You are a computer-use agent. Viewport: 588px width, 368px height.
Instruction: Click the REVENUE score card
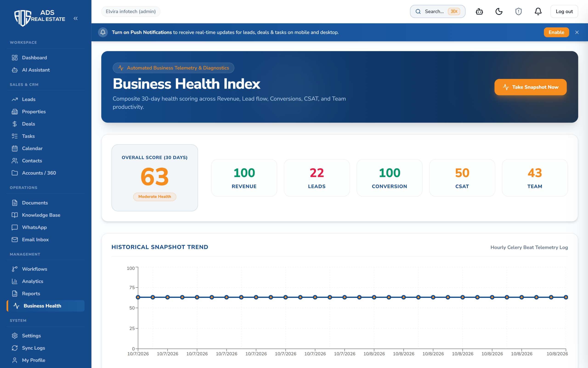[x=244, y=178]
